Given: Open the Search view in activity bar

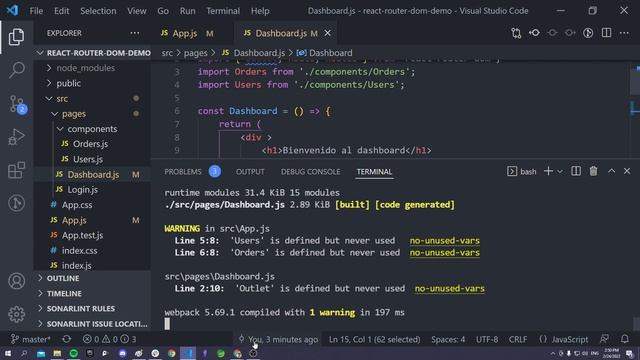Looking at the screenshot, I should click(x=16, y=70).
